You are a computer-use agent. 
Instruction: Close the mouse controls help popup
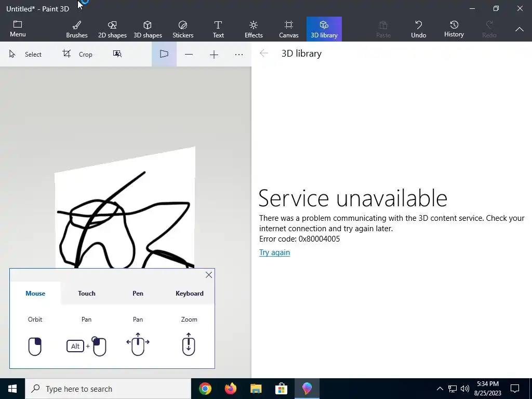coord(209,275)
